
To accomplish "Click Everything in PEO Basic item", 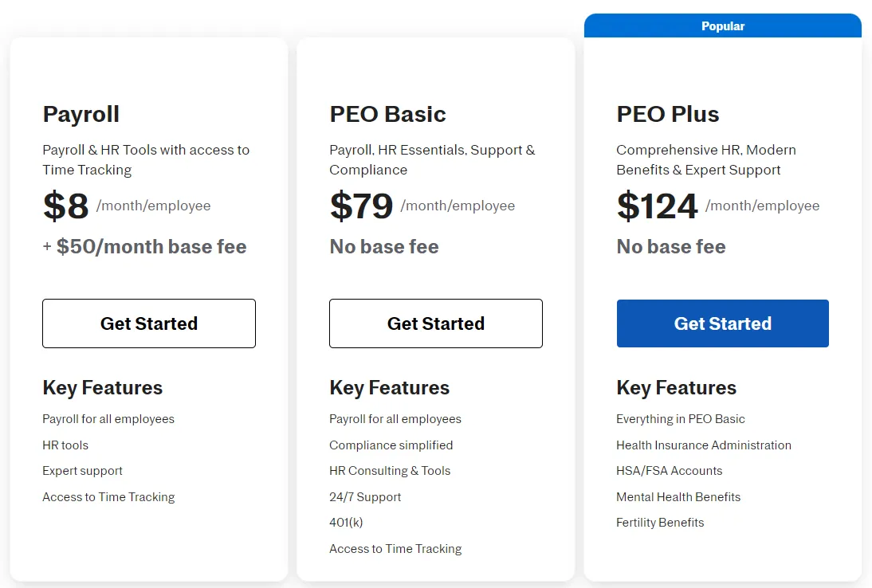I will 680,419.
